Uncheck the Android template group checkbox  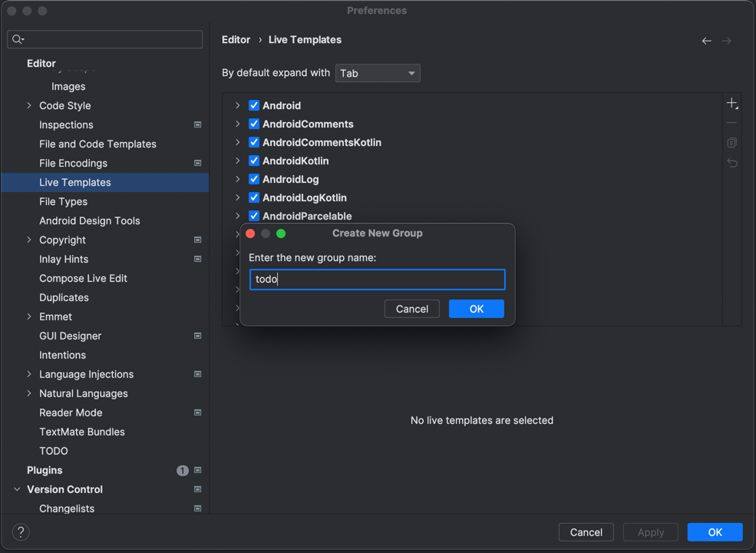(x=254, y=105)
